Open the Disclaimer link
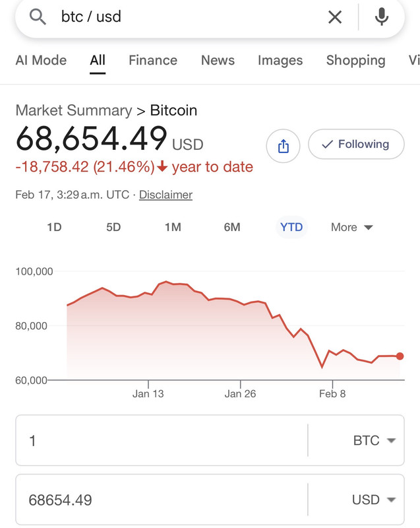 point(165,195)
